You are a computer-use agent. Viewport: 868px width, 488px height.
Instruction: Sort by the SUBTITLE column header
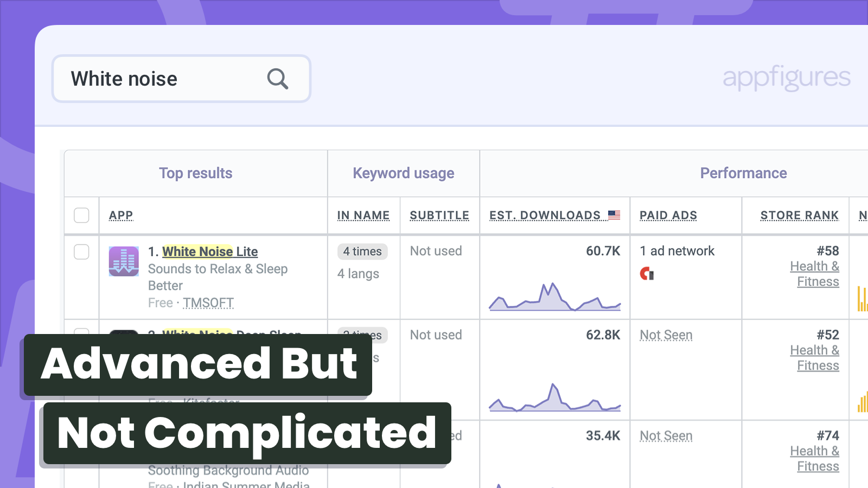click(439, 215)
